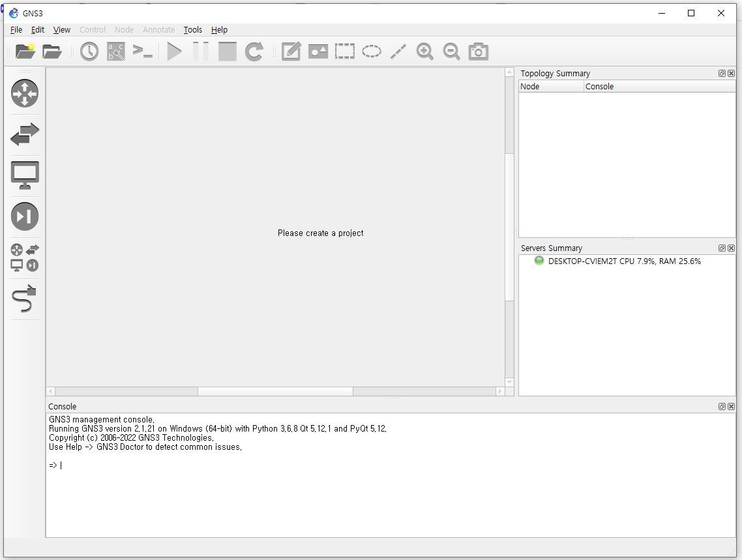
Task: Open the Tools menu
Action: 192,30
